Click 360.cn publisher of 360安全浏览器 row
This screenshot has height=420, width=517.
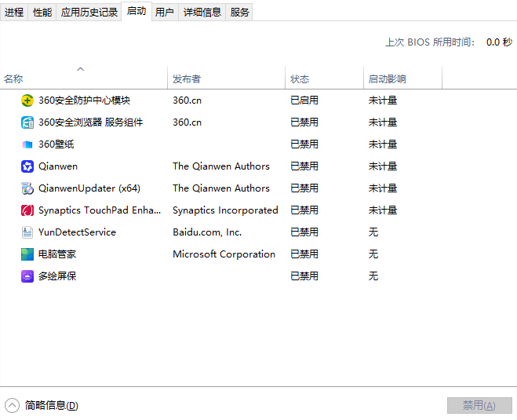(x=187, y=122)
